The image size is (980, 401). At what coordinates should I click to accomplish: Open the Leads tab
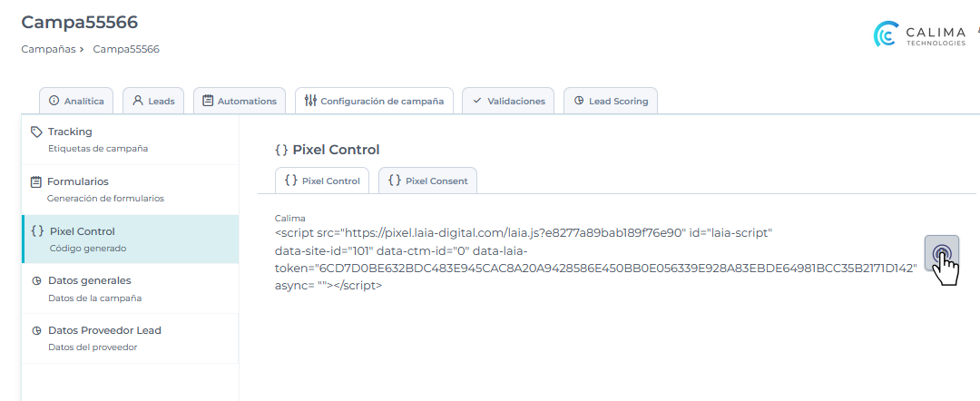pos(153,101)
